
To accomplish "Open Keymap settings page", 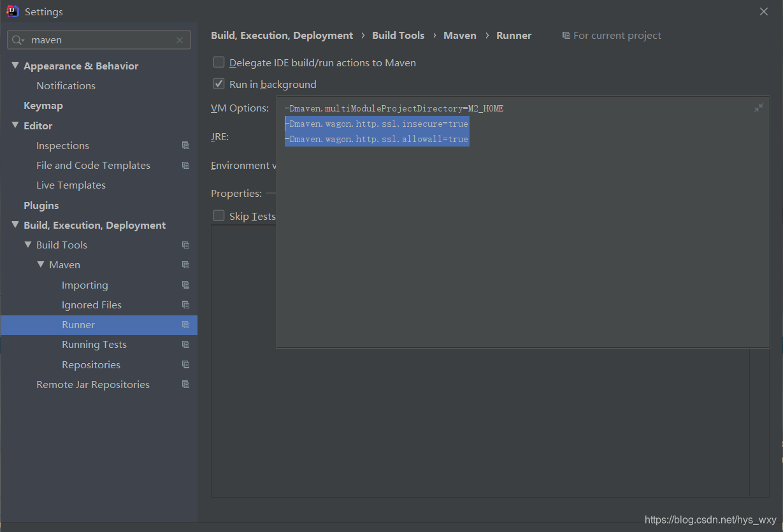I will (x=43, y=106).
